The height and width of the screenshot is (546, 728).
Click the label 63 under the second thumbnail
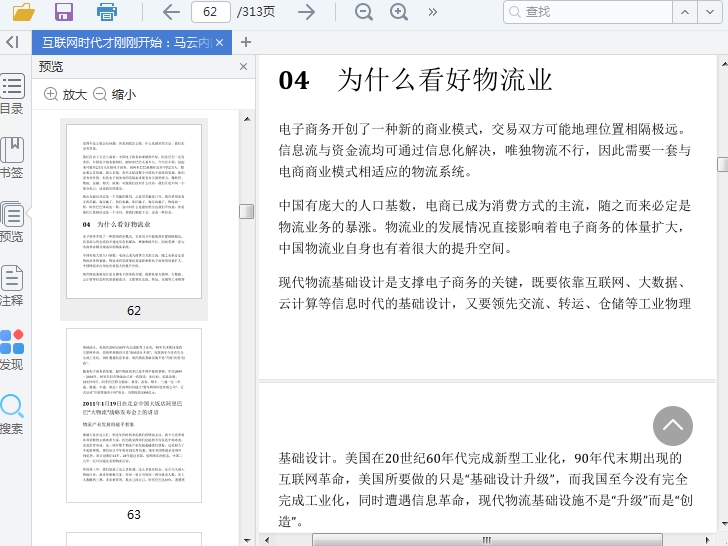pos(134,515)
